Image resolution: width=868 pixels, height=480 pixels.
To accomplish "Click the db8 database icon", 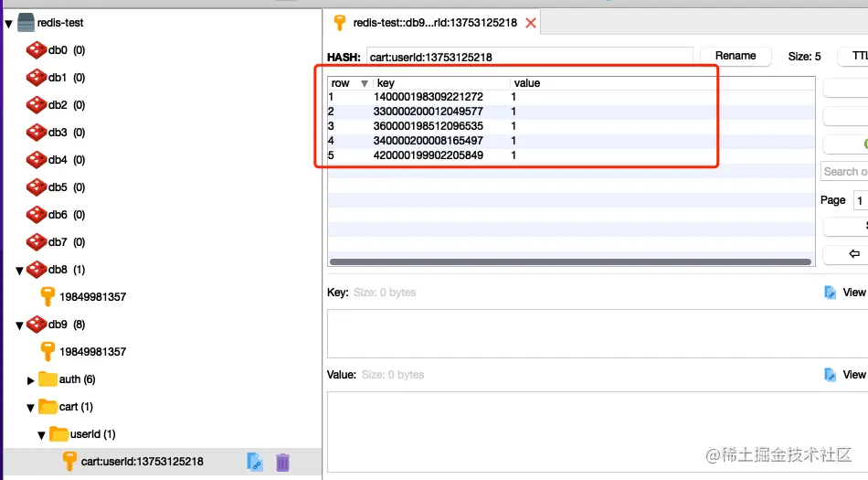I will tap(36, 269).
